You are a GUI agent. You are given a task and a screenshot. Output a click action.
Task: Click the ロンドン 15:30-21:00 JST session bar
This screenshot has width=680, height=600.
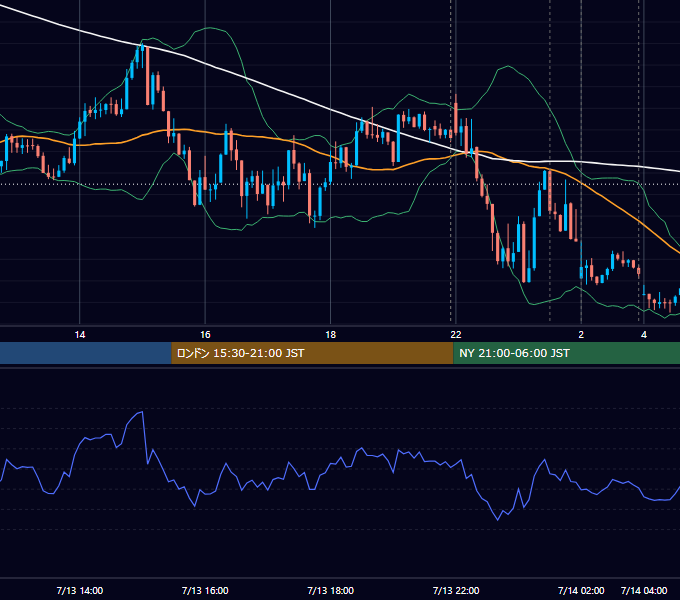[x=312, y=353]
